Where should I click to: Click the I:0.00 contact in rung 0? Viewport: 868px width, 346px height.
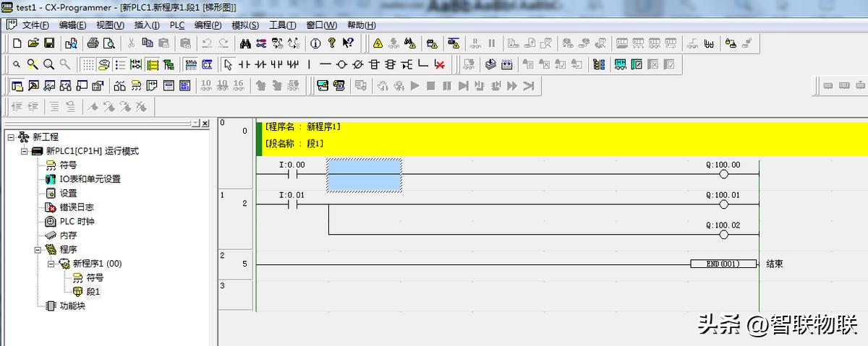[x=292, y=175]
